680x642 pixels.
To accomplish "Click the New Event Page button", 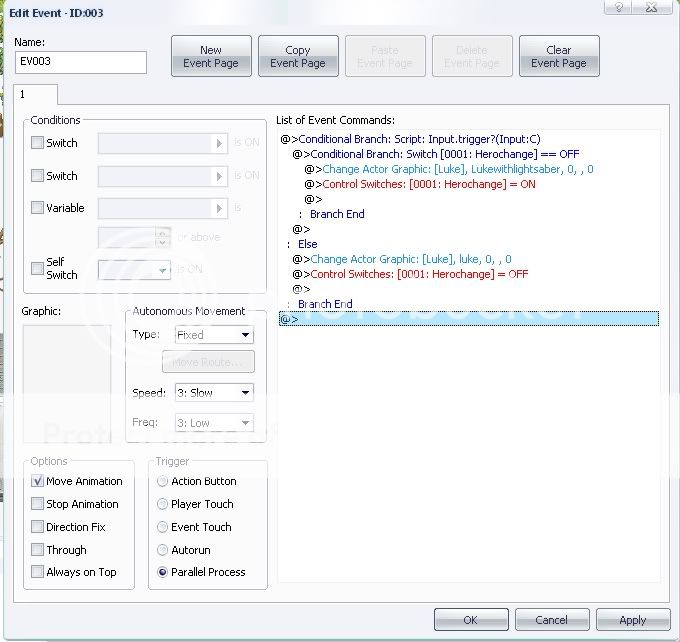I will (x=211, y=57).
